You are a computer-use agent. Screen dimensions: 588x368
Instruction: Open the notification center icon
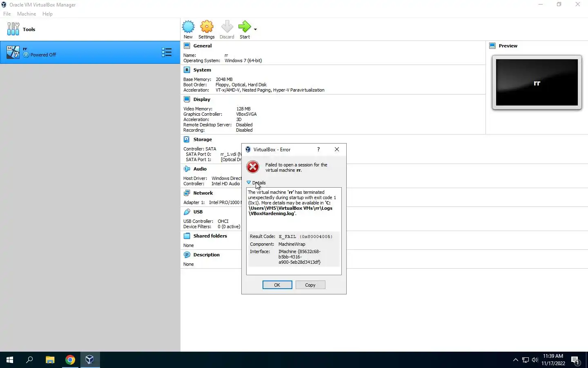coord(575,360)
